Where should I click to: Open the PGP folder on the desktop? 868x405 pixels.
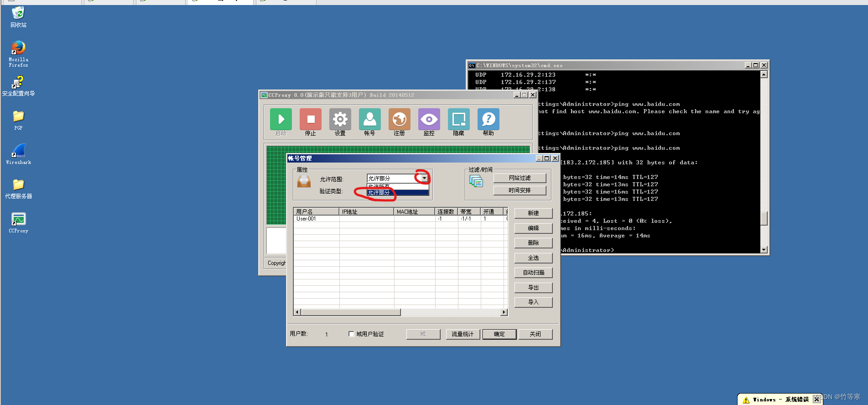(x=18, y=116)
